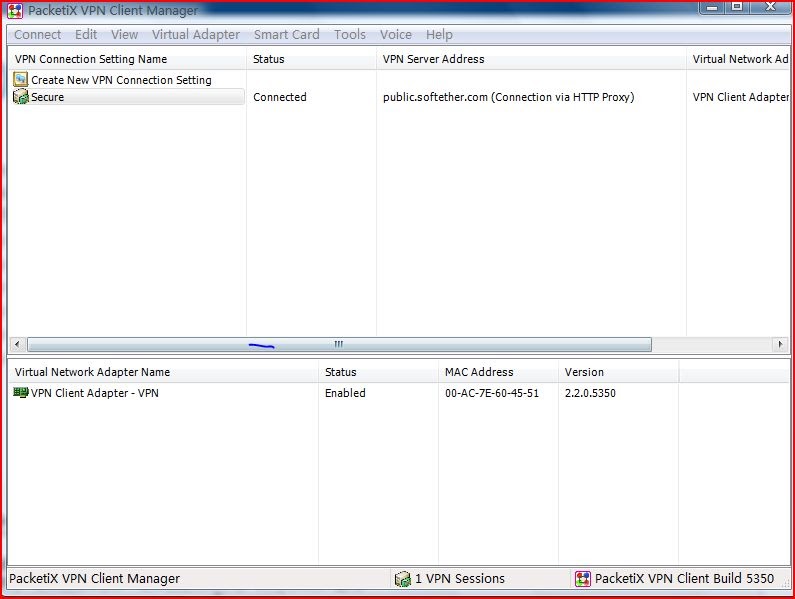Click the MAC Address column header
This screenshot has height=599, width=795.
click(x=498, y=372)
